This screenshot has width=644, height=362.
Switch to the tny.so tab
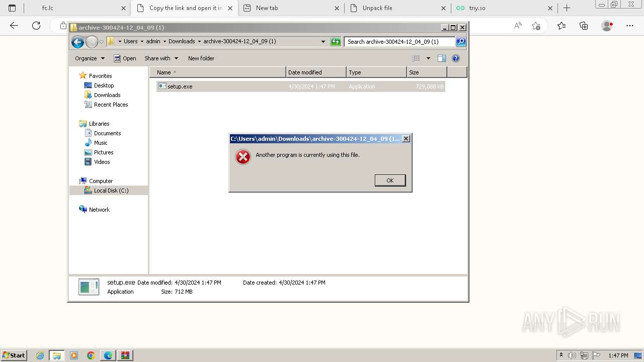[504, 8]
